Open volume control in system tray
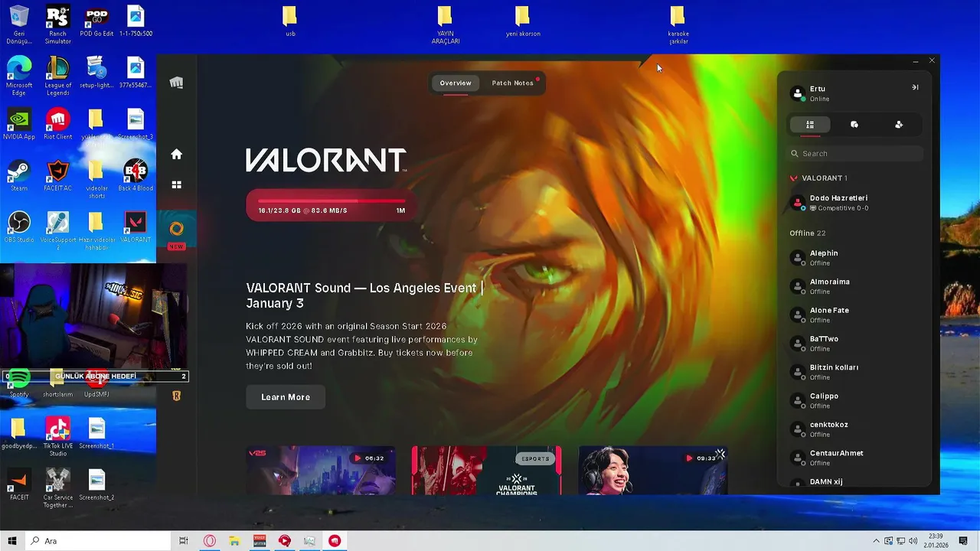The image size is (980, 551). tap(913, 541)
